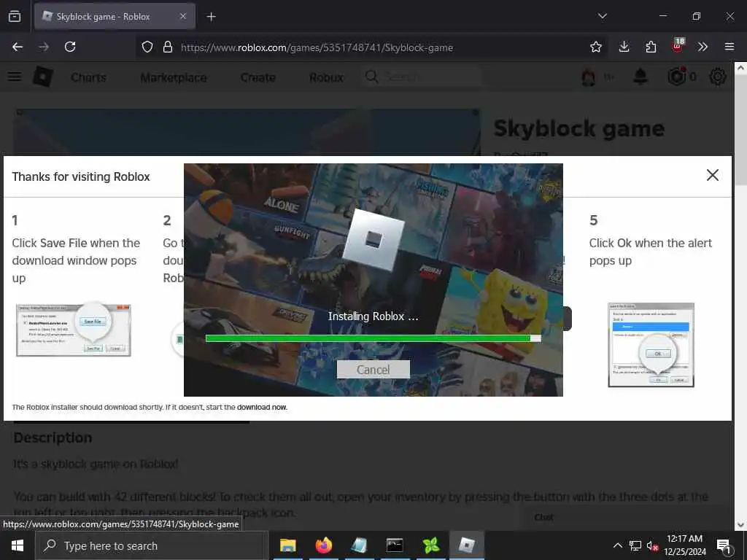
Task: Open Roblox notifications bell
Action: click(x=640, y=77)
